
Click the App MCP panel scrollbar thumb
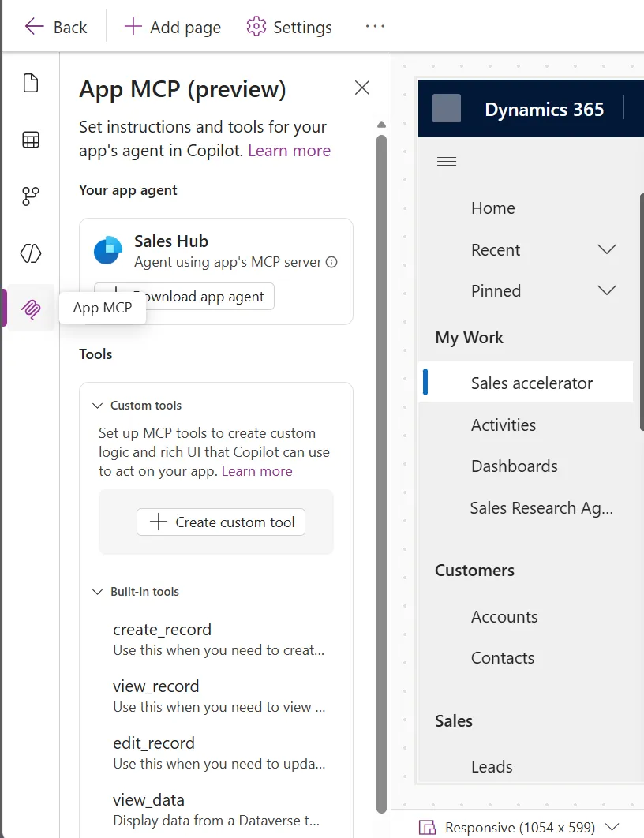pyautogui.click(x=381, y=474)
